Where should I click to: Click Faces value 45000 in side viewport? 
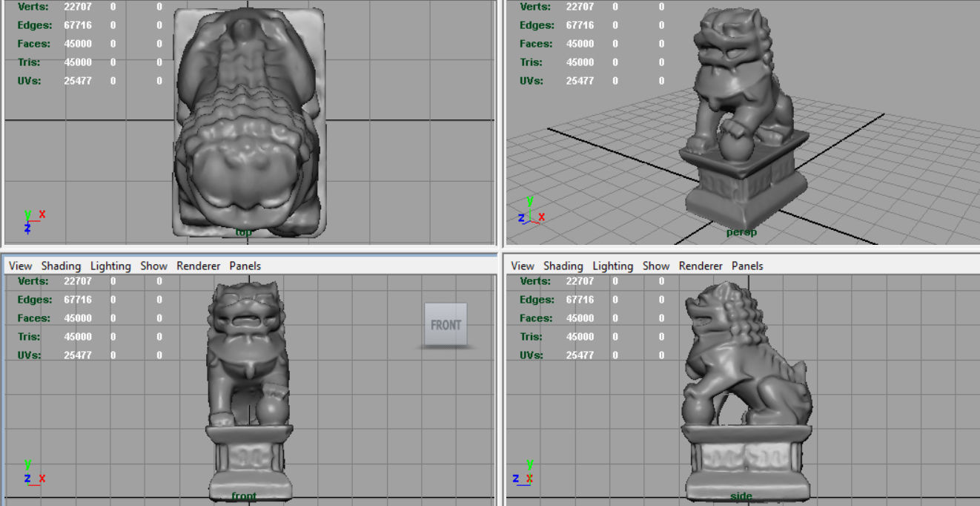click(x=580, y=318)
